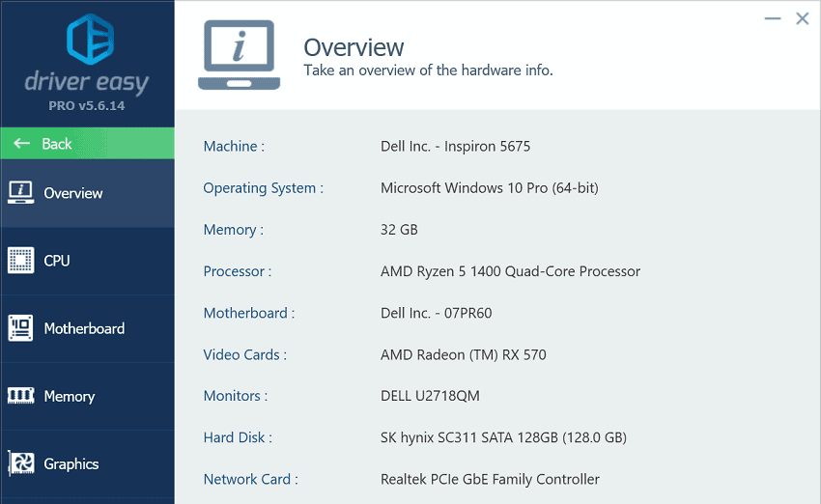This screenshot has width=821, height=504.
Task: Open the Motherboard section
Action: [x=88, y=328]
